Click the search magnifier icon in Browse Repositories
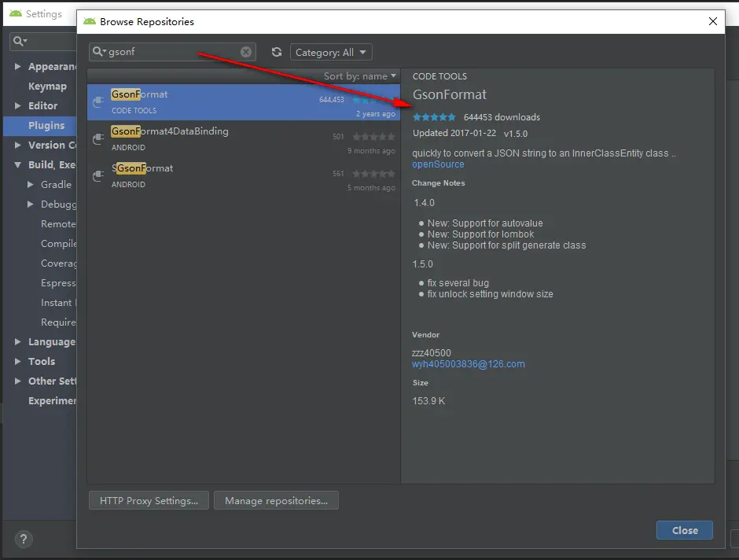 98,51
